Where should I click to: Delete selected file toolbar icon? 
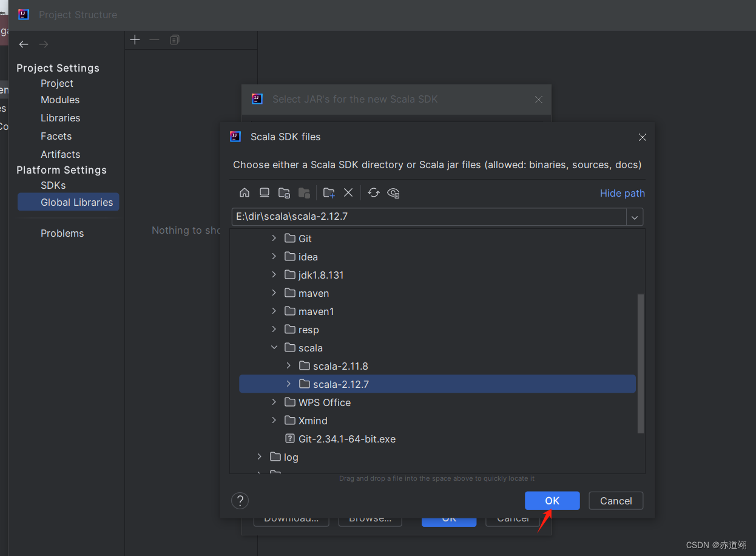coord(348,193)
